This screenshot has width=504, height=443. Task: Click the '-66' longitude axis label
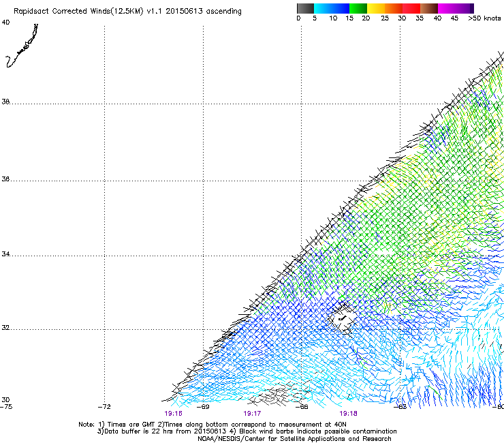point(302,407)
